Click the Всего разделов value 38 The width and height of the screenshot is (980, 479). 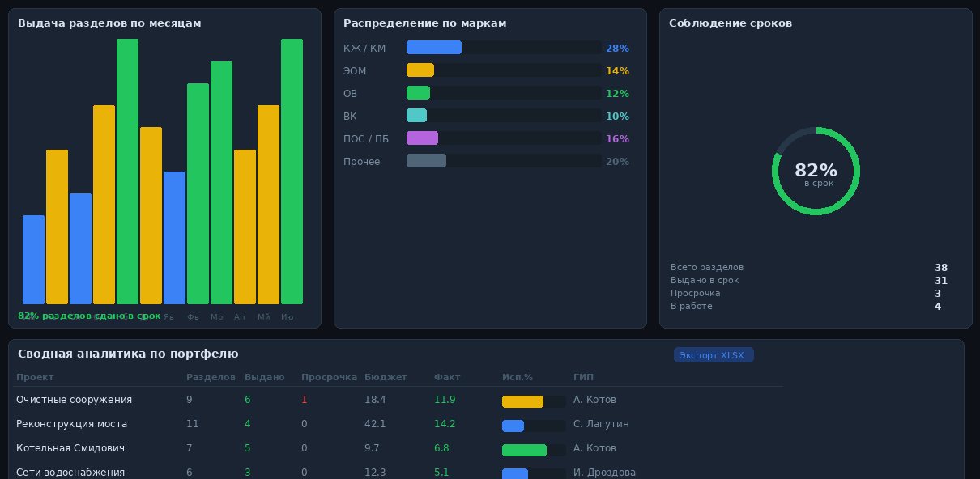tap(941, 268)
